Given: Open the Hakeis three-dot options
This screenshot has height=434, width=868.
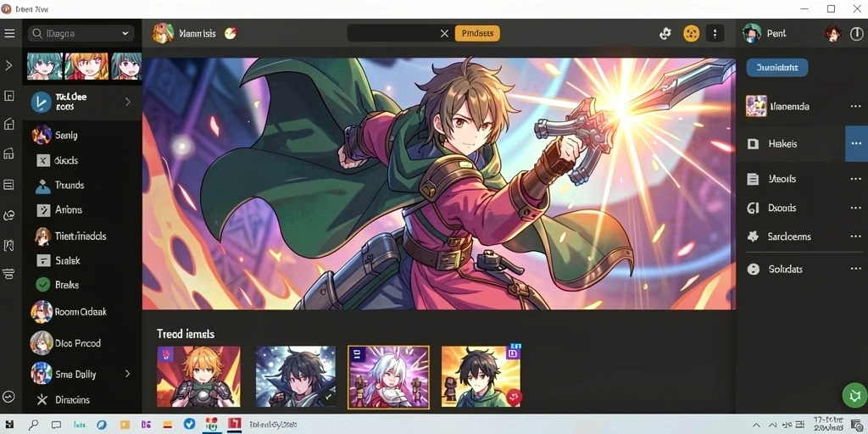Looking at the screenshot, I should click(x=856, y=143).
